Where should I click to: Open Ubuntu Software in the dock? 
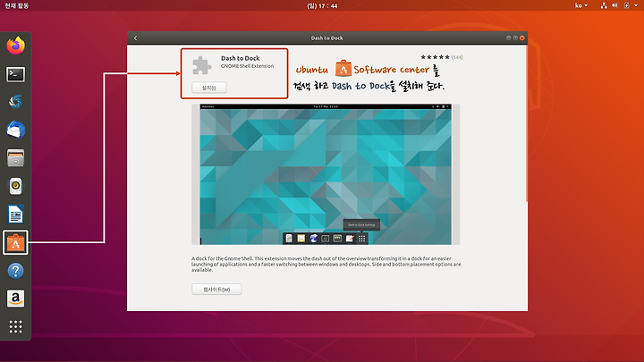(15, 242)
